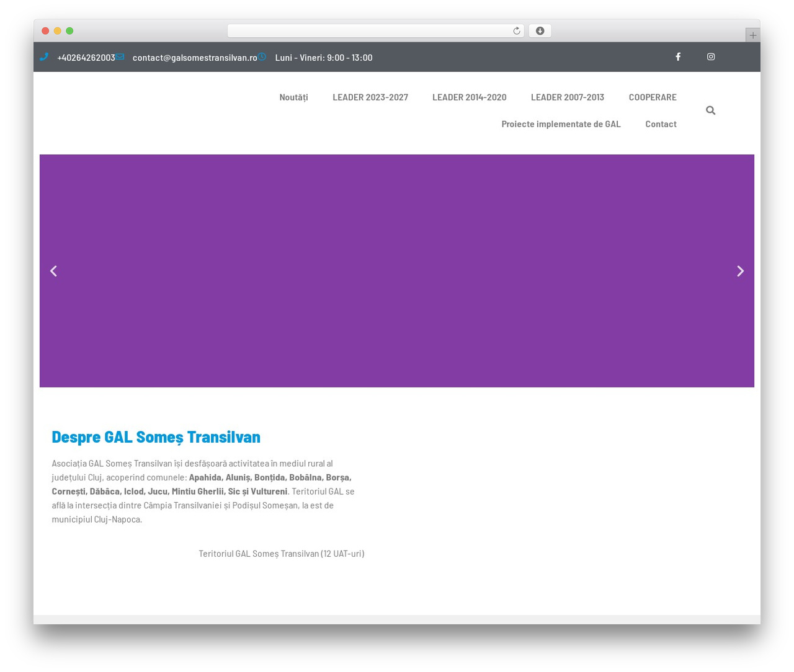Call phone number +40264262003
Image resolution: width=794 pixels, height=672 pixels.
pos(86,58)
